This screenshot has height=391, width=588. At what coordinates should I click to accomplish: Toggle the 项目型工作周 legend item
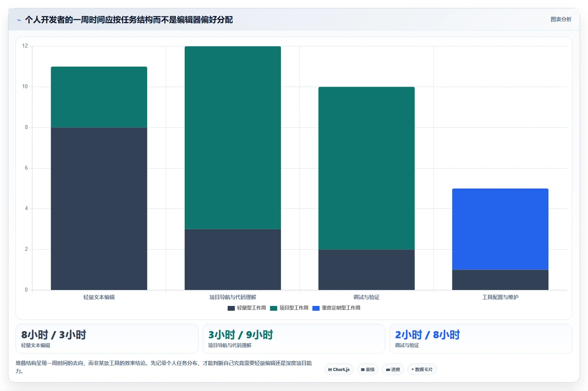point(289,308)
